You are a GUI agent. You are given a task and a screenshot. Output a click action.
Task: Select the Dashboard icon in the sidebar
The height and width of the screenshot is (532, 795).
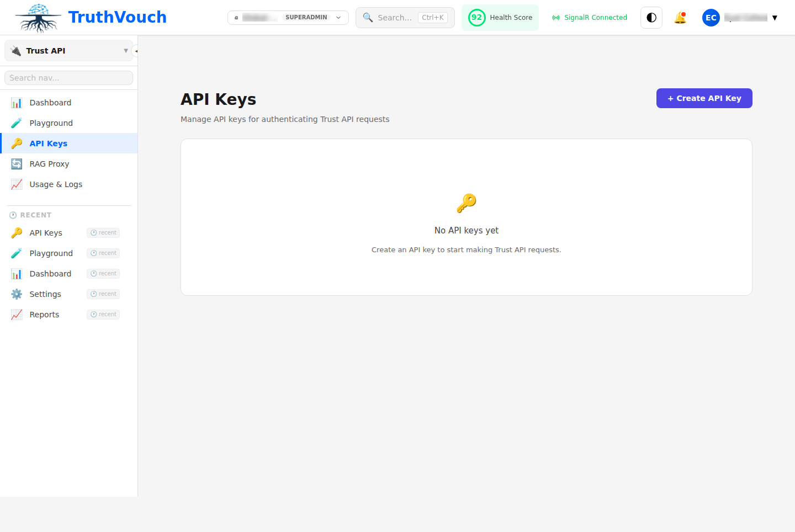coord(17,102)
